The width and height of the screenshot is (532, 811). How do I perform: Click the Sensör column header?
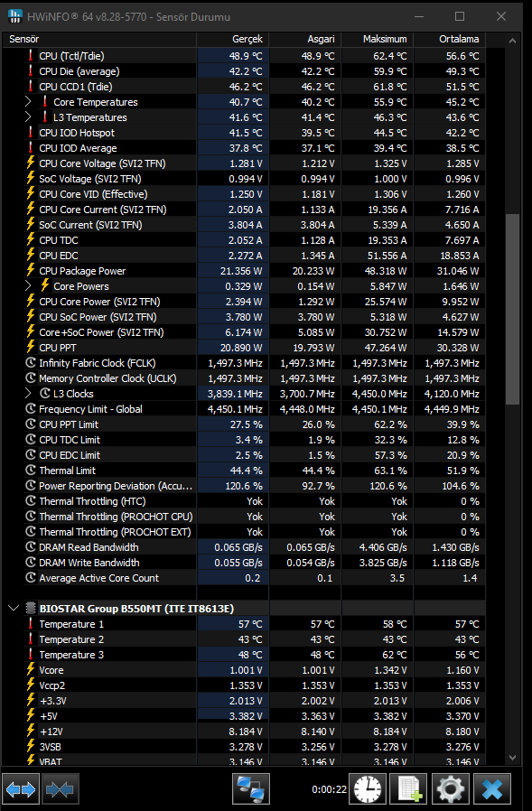click(100, 40)
